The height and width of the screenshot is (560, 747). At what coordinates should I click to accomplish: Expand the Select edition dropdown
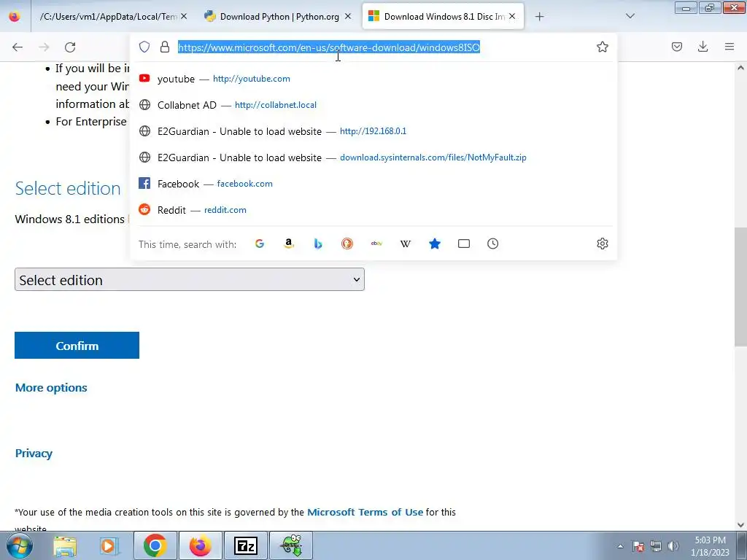tap(190, 279)
